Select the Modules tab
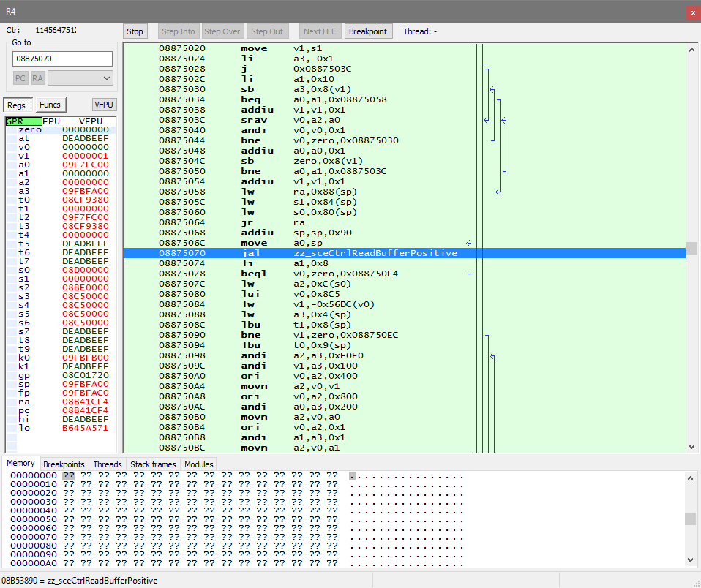 (199, 464)
